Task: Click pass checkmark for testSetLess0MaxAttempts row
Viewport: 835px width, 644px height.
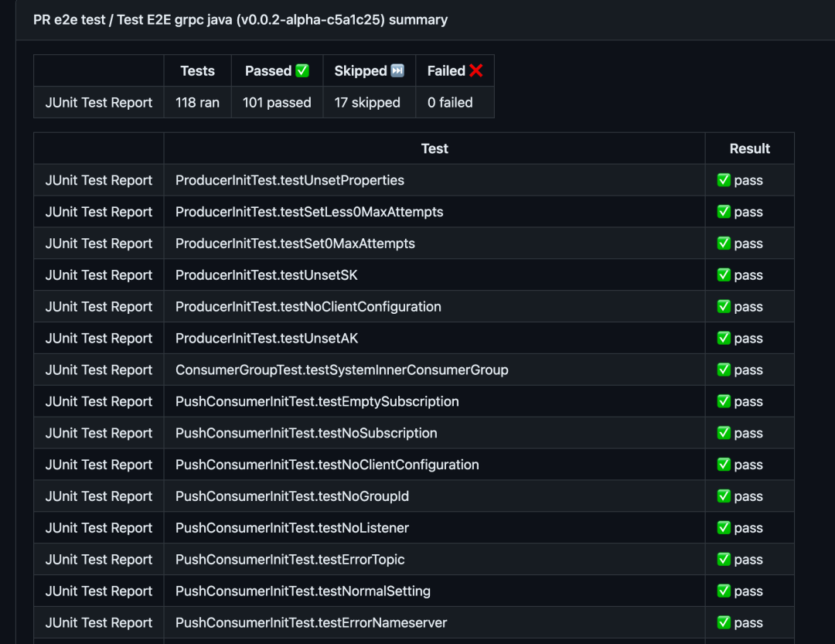Action: (724, 212)
